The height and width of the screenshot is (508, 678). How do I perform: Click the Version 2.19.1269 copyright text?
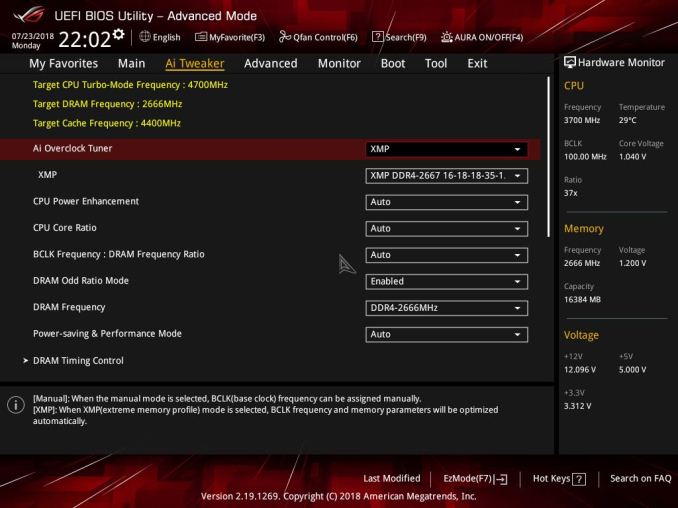tap(339, 496)
